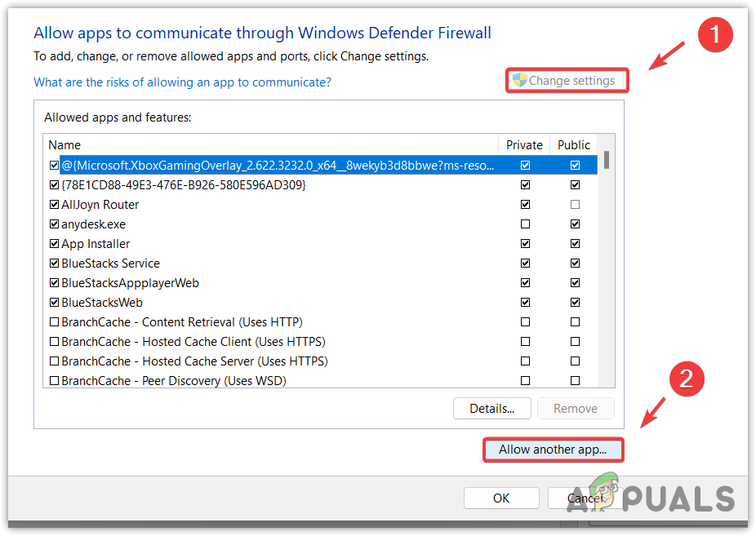Click the Details button
This screenshot has width=756, height=536.
[x=492, y=408]
